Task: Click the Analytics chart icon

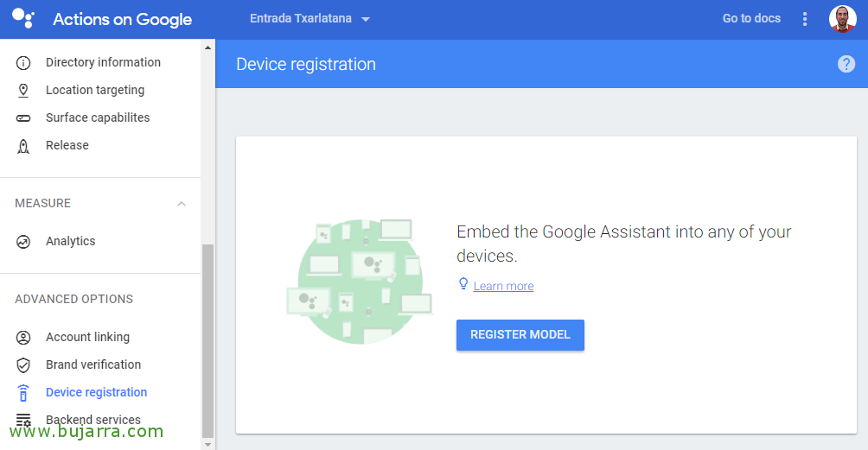Action: 23,242
